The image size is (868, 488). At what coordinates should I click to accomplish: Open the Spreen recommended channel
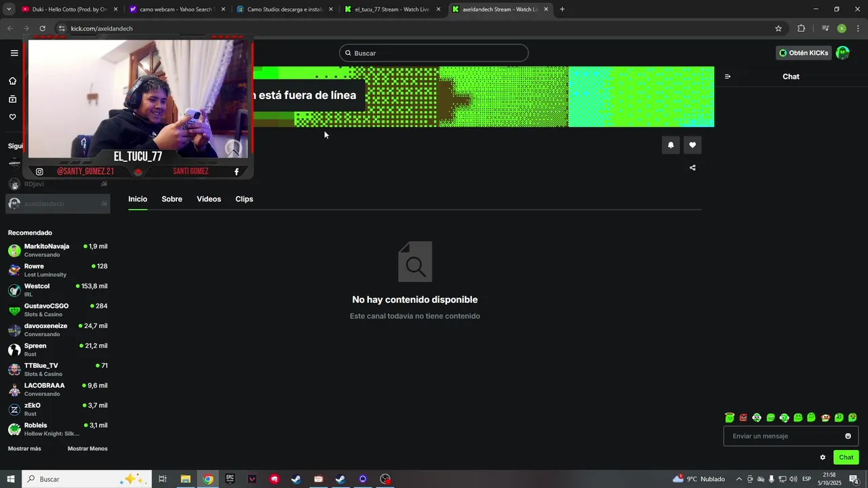[x=58, y=350]
